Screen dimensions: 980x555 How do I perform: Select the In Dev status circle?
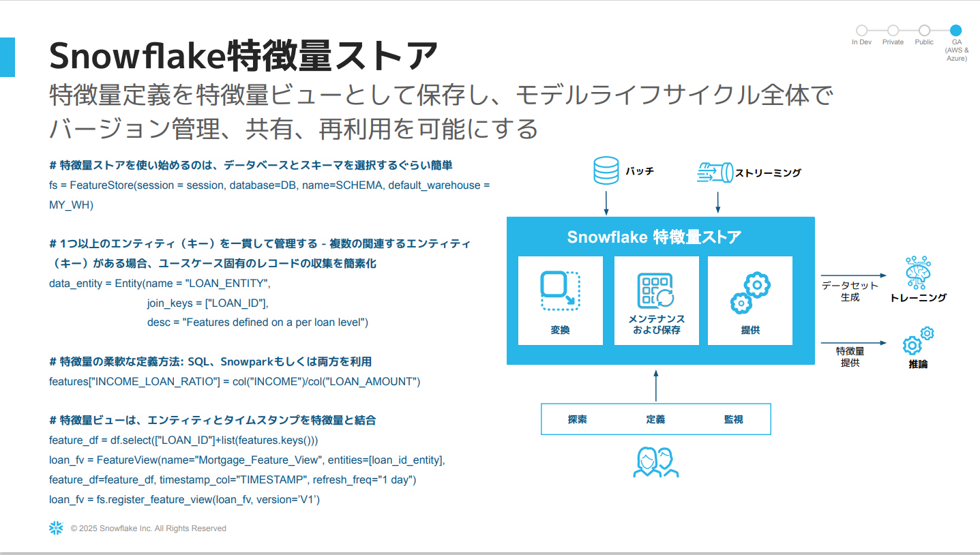[x=861, y=30]
